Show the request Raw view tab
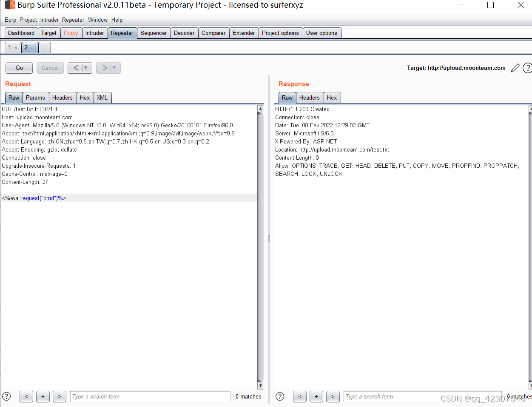 14,97
